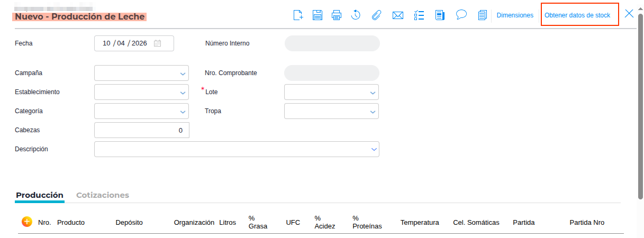Viewport: 644px width, 238px height.
Task: Click Obtener datos de stock
Action: 577,15
